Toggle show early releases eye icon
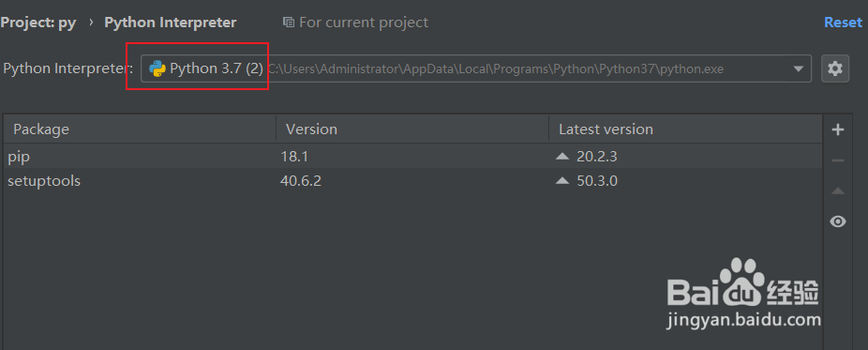Viewport: 868px width, 350px height. [x=838, y=221]
